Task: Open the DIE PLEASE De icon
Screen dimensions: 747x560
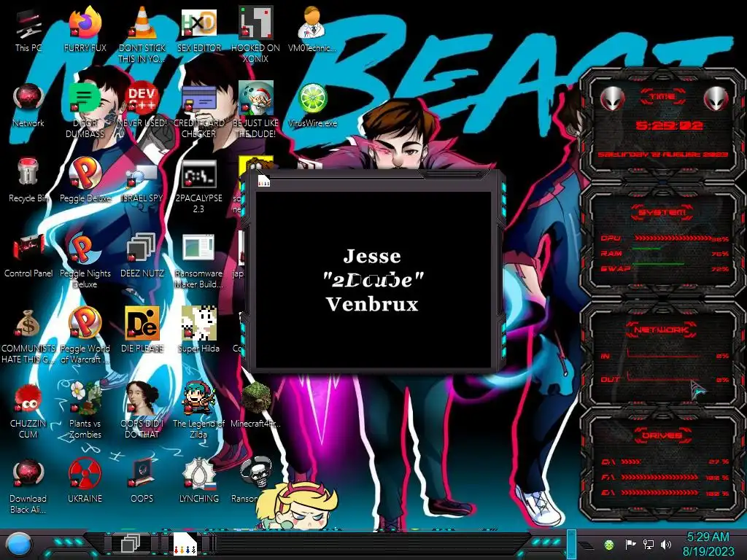Action: click(142, 323)
